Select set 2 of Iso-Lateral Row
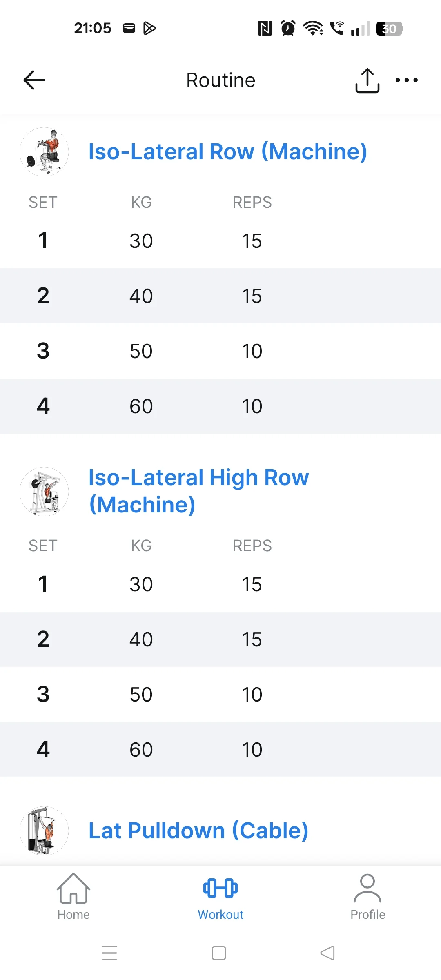The width and height of the screenshot is (441, 980). pyautogui.click(x=220, y=296)
